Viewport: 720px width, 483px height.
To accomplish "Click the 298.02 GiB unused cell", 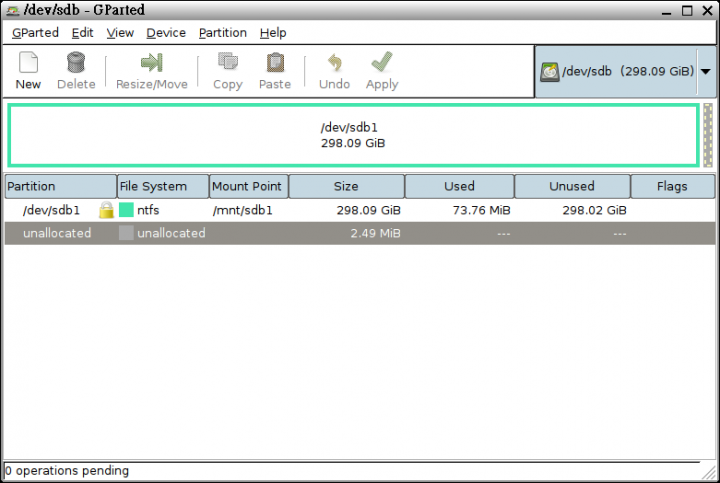I will point(594,210).
